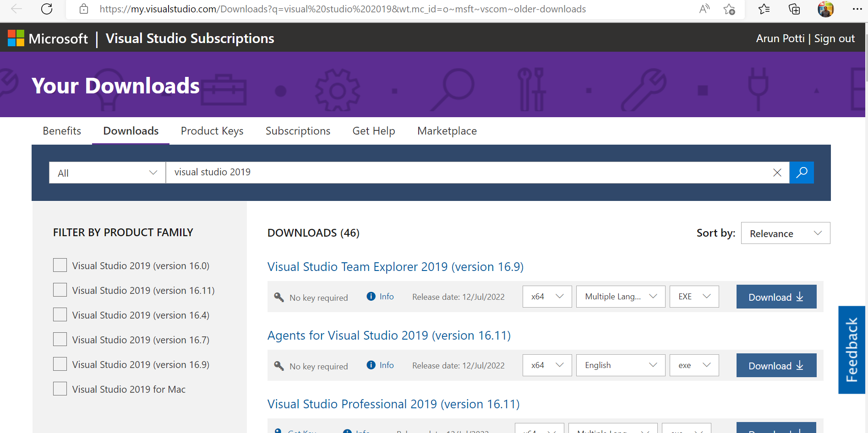Clear the search box with the X icon

tap(777, 173)
